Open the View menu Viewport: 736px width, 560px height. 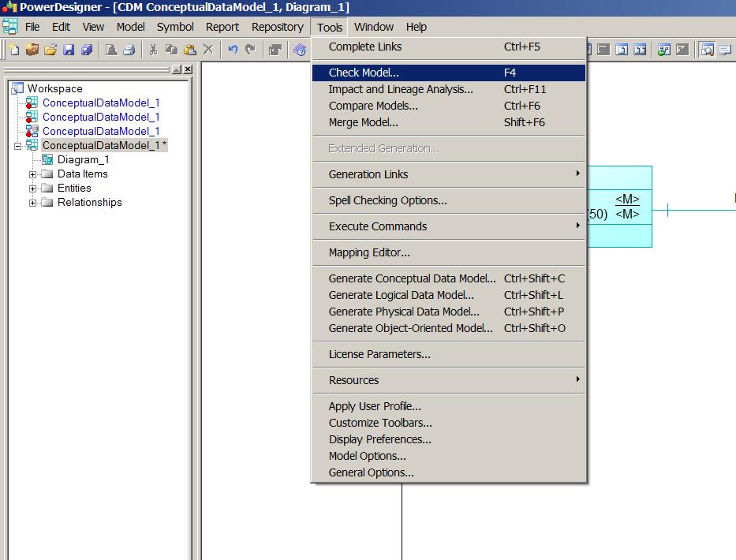point(93,27)
